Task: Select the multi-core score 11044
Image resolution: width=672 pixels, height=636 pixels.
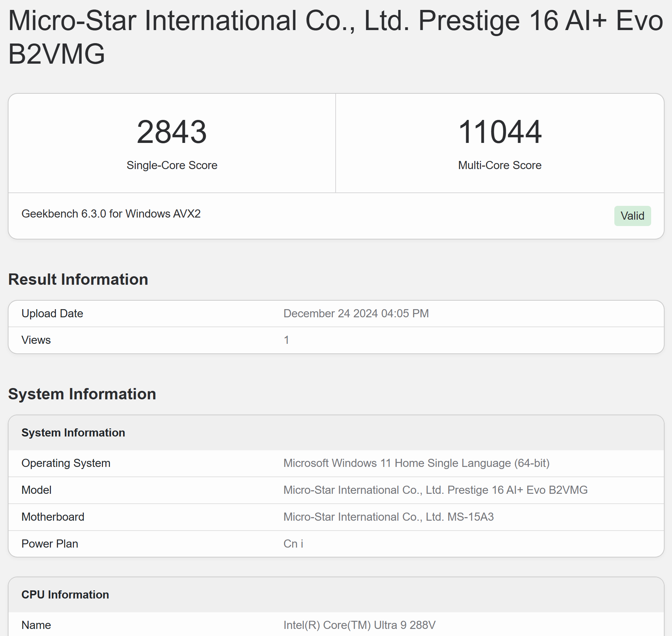Action: [x=500, y=132]
